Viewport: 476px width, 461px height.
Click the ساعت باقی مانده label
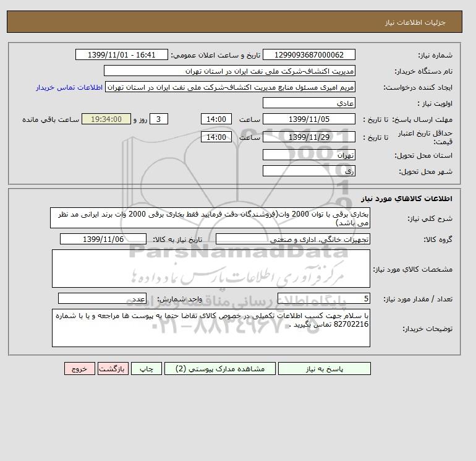click(x=51, y=119)
